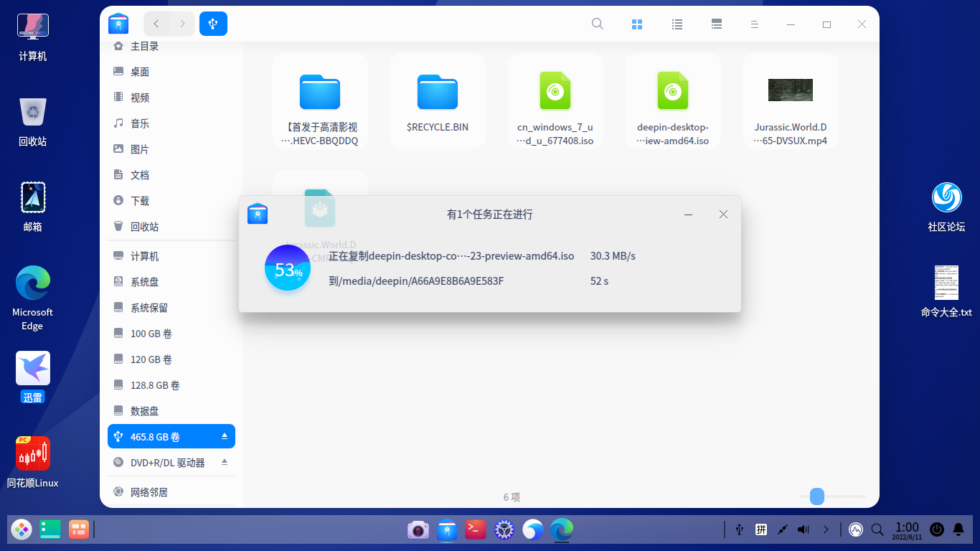This screenshot has width=980, height=551.
Task: Open the sort menu icon in toolbar
Action: pos(754,24)
